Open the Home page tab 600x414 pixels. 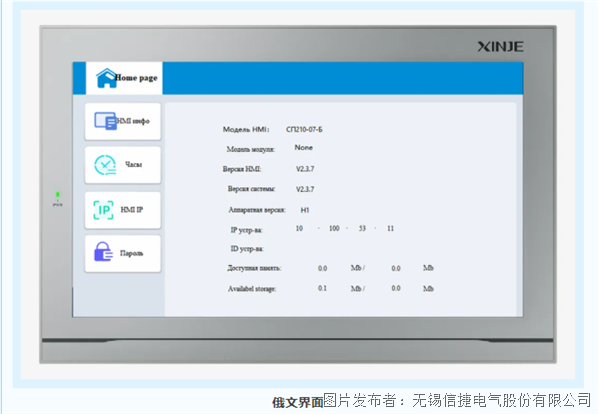tap(135, 78)
